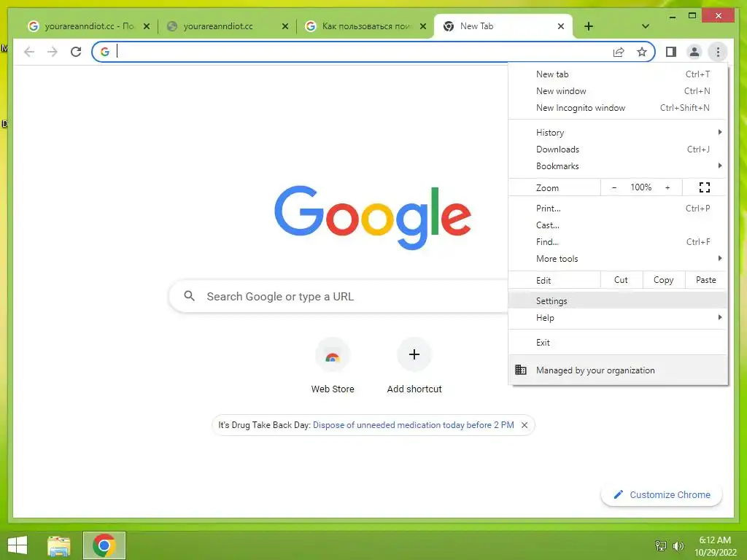Screen dimensions: 747x560
Task: Click the magnifier icon in search box
Action: click(189, 296)
